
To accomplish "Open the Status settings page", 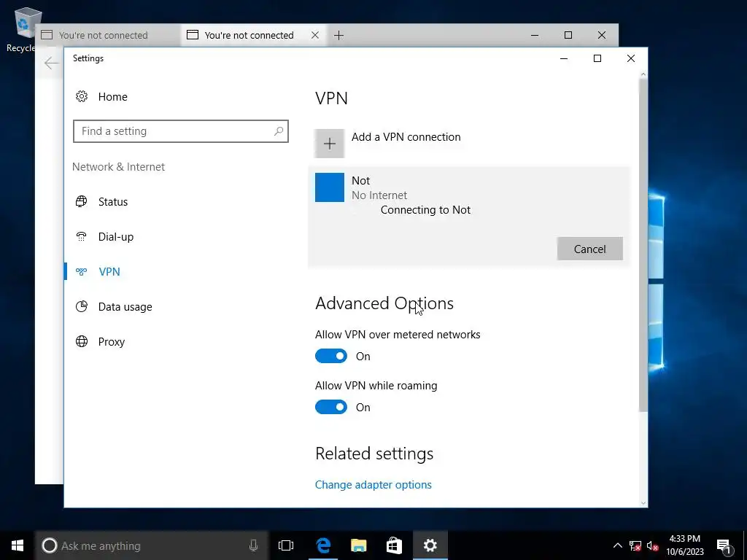I will coord(113,202).
